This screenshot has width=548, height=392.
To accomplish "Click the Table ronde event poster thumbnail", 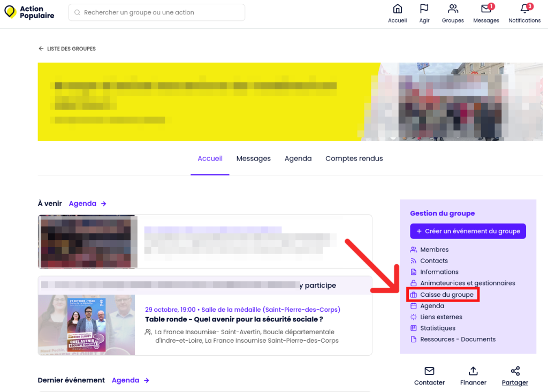I will point(86,325).
